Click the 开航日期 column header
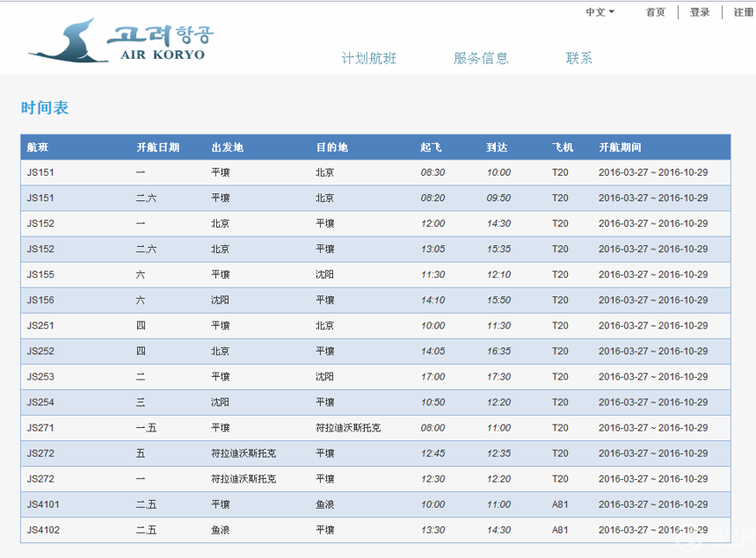 (158, 148)
